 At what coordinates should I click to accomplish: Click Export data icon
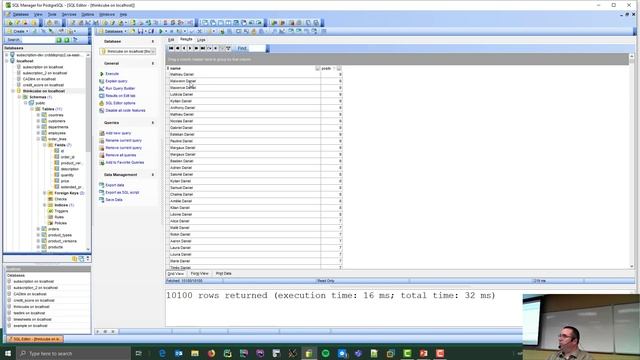(102, 185)
